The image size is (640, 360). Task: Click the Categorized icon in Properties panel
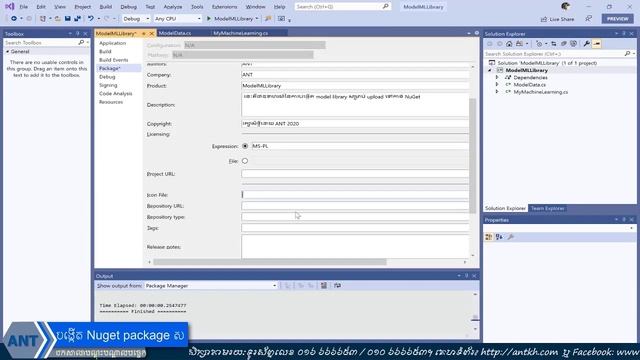click(489, 237)
